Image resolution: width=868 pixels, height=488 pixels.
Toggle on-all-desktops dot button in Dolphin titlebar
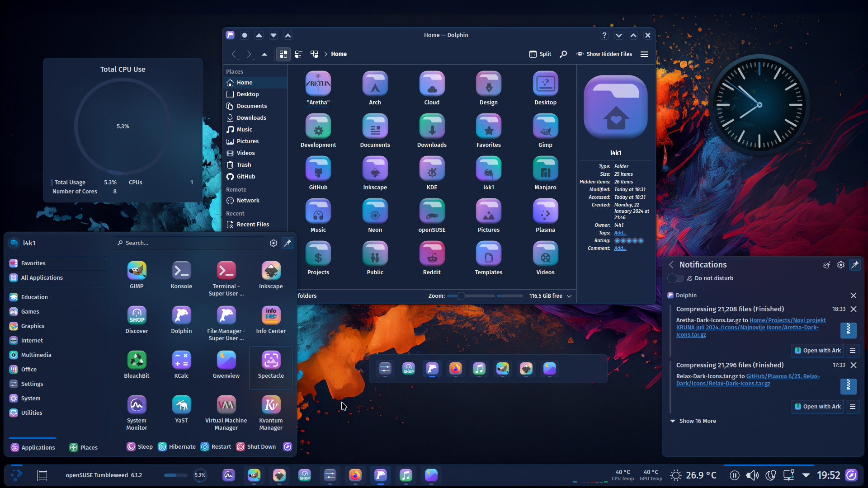pos(245,35)
